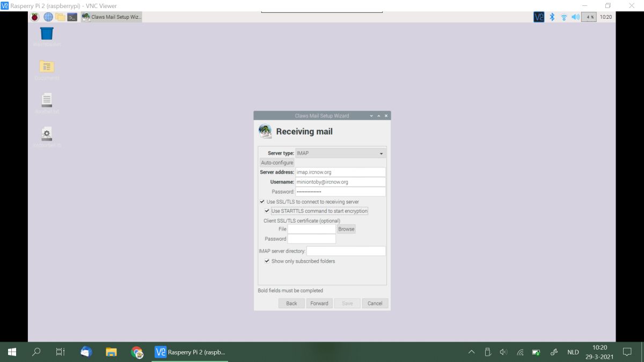Focus the Username field
The width and height of the screenshot is (644, 362).
(340, 182)
